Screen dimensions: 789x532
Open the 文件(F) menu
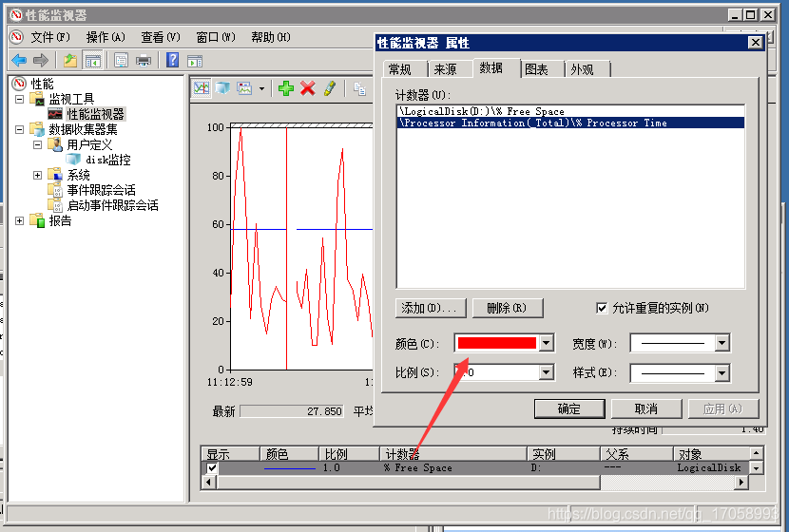50,37
